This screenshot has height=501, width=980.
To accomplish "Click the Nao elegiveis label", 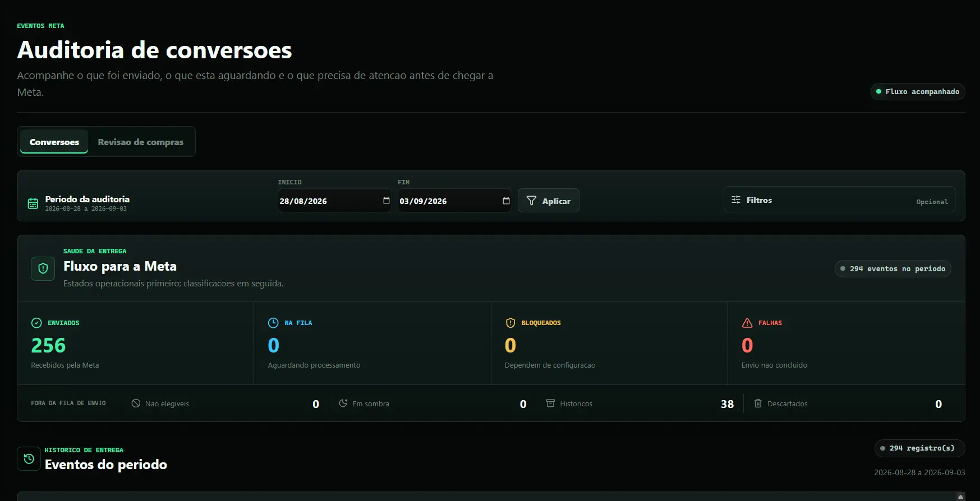I will (167, 403).
